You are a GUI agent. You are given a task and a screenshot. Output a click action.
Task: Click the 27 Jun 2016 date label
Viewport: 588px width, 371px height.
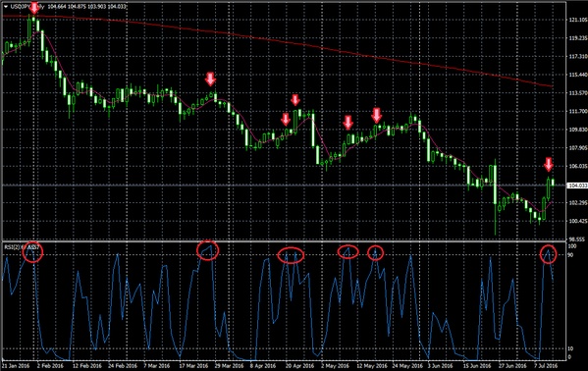(x=512, y=365)
